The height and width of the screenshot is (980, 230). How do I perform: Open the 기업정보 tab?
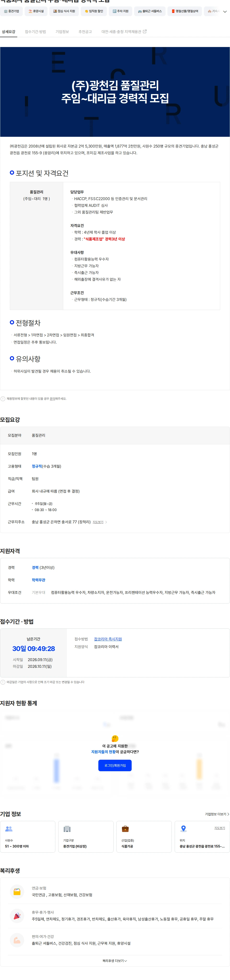click(62, 32)
